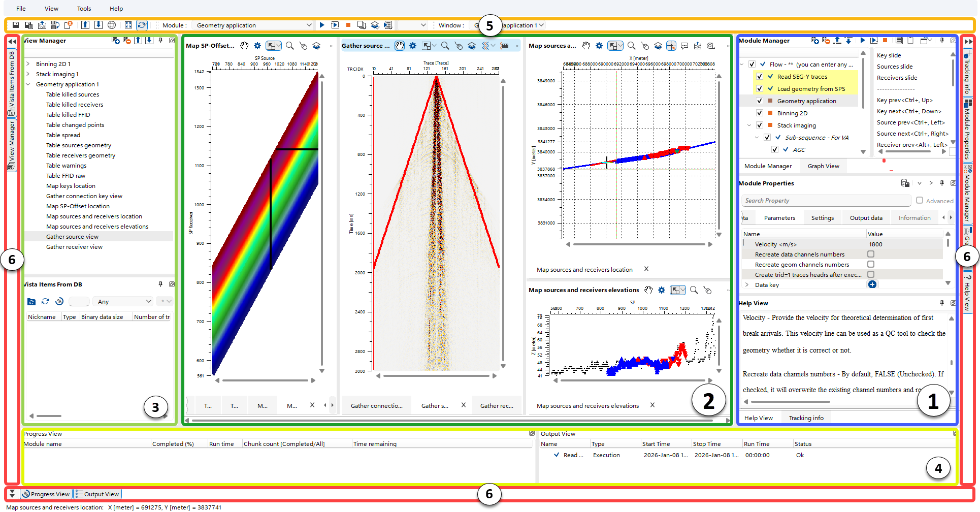Expand Stack imaging 1 in View Manager tree
The height and width of the screenshot is (512, 980).
pyautogui.click(x=28, y=74)
